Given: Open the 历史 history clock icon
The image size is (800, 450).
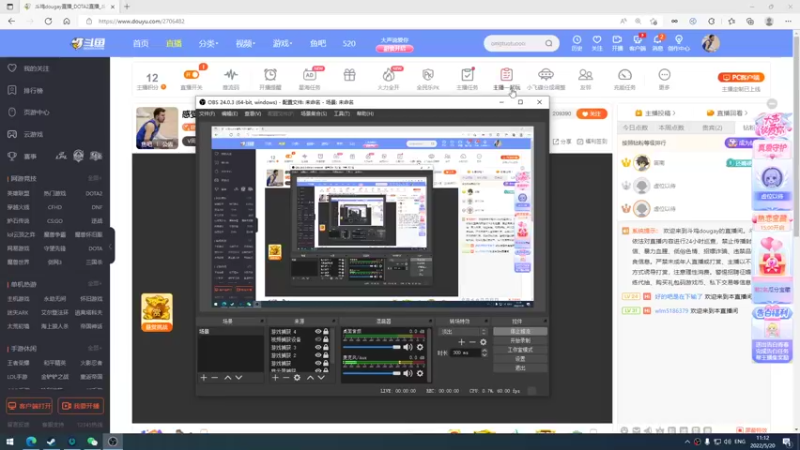Looking at the screenshot, I should click(x=577, y=43).
